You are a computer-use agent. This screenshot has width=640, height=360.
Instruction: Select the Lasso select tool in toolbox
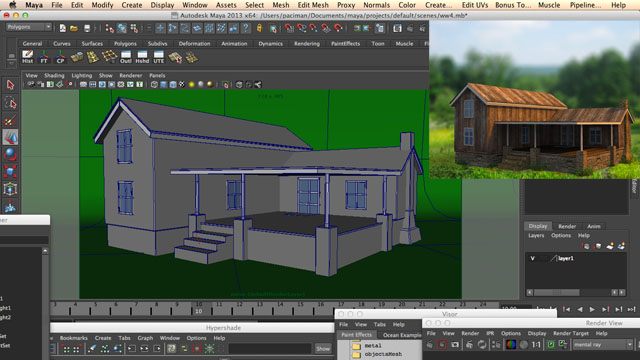[x=10, y=103]
